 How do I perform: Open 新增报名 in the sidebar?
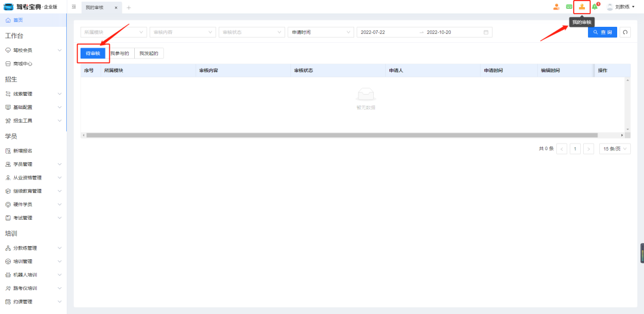[23, 151]
